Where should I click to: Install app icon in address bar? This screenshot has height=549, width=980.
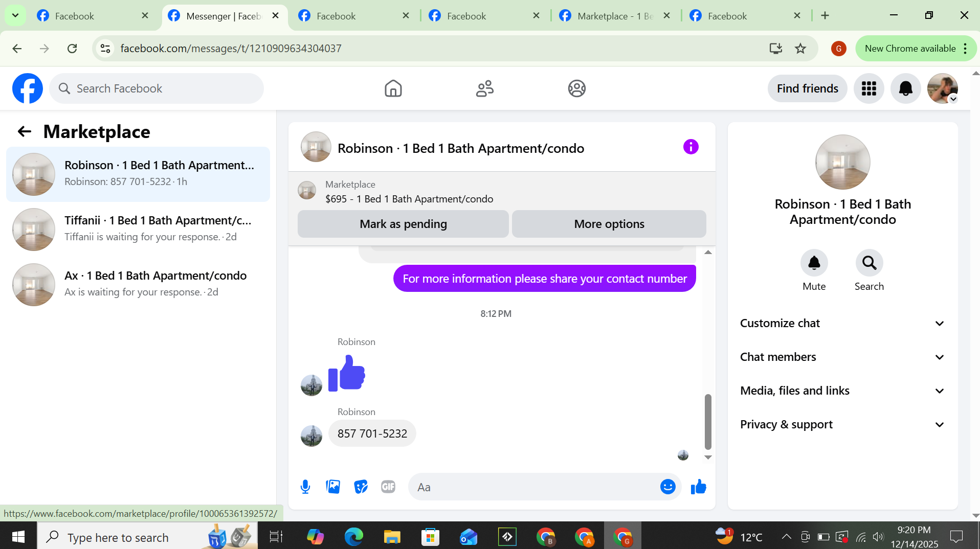coord(775,49)
